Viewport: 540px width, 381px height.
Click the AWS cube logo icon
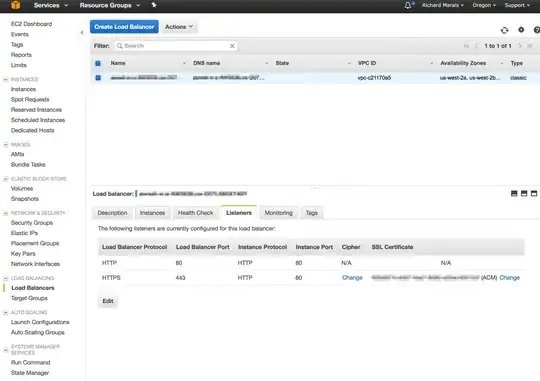click(15, 5)
